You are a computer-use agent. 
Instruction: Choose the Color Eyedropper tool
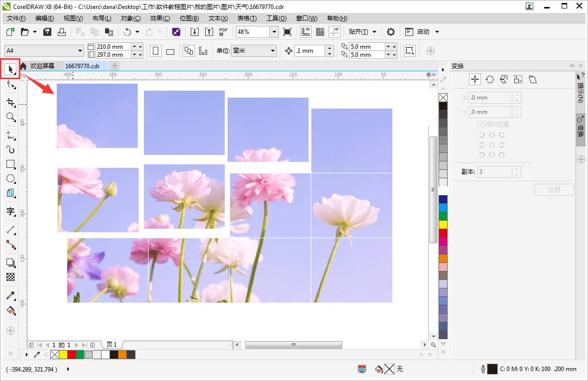tap(10, 296)
